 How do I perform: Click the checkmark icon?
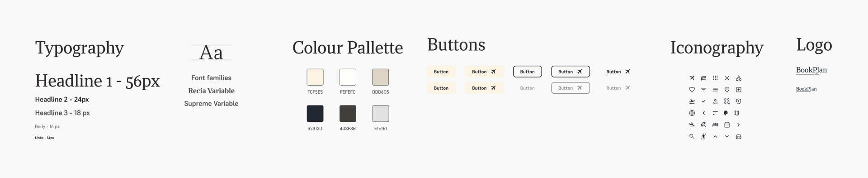click(x=703, y=101)
